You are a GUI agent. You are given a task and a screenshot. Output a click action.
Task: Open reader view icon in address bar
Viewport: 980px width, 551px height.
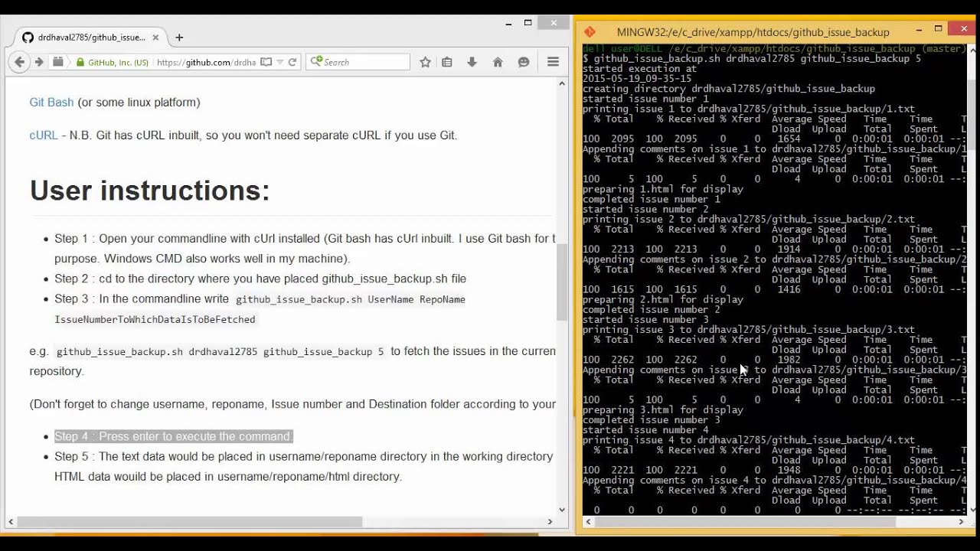(x=266, y=62)
